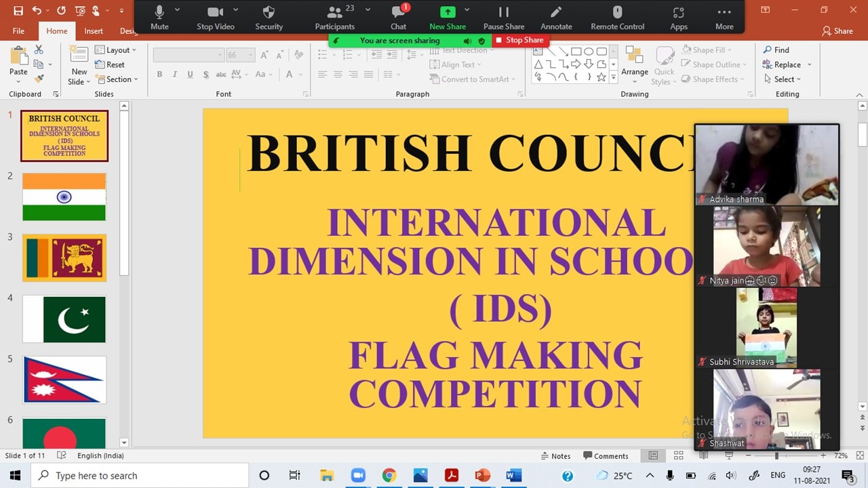Toggle Italic formatting
Viewport: 868px width, 488px height.
(174, 75)
